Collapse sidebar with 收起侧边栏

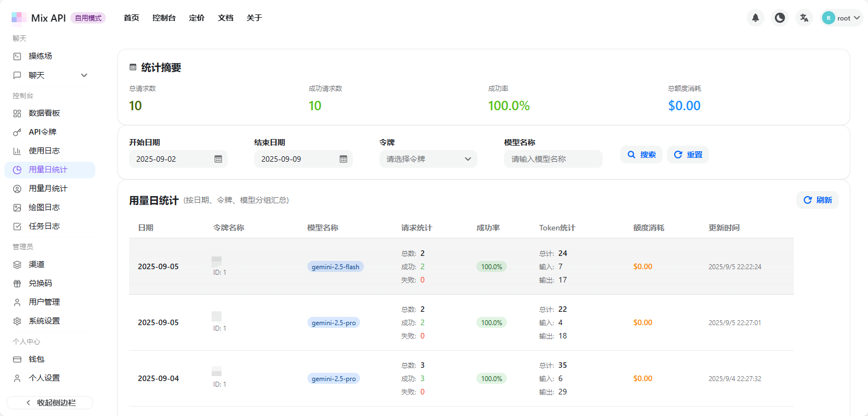tap(50, 403)
